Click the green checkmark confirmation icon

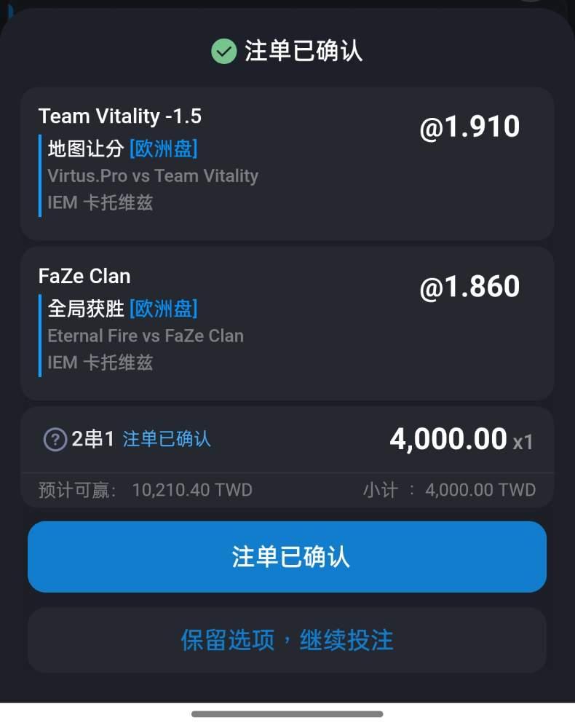click(x=223, y=51)
